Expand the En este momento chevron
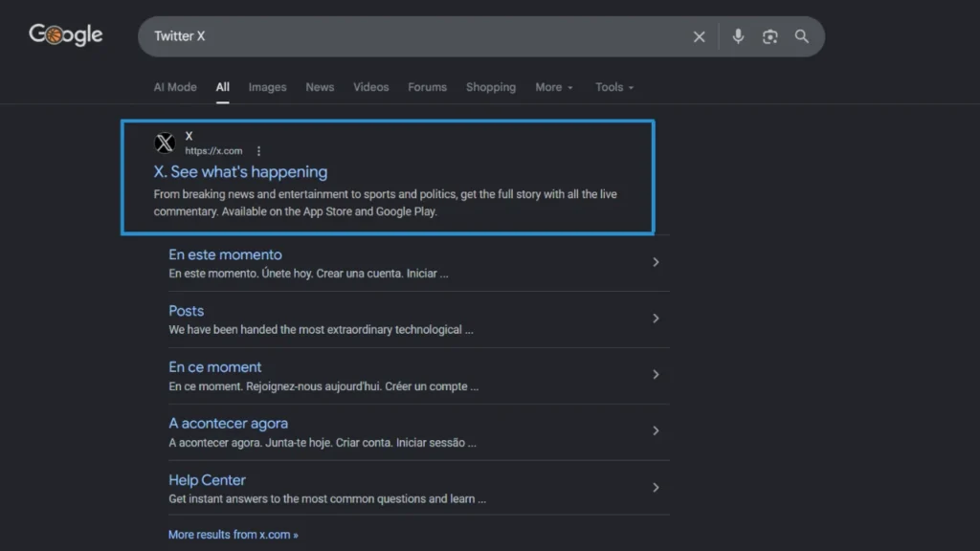Screen dimensions: 980x551 click(x=656, y=262)
